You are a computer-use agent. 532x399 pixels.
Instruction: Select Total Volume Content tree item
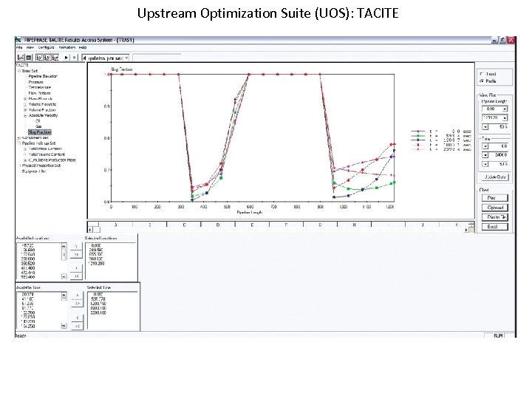[47, 154]
